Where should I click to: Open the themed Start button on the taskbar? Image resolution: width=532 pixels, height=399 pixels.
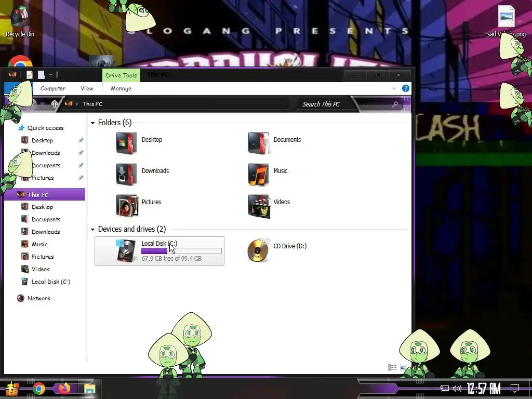click(x=12, y=389)
